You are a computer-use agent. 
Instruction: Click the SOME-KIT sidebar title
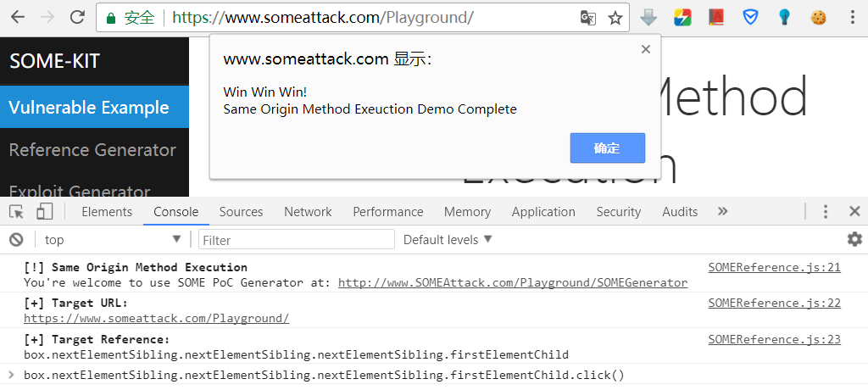coord(55,61)
